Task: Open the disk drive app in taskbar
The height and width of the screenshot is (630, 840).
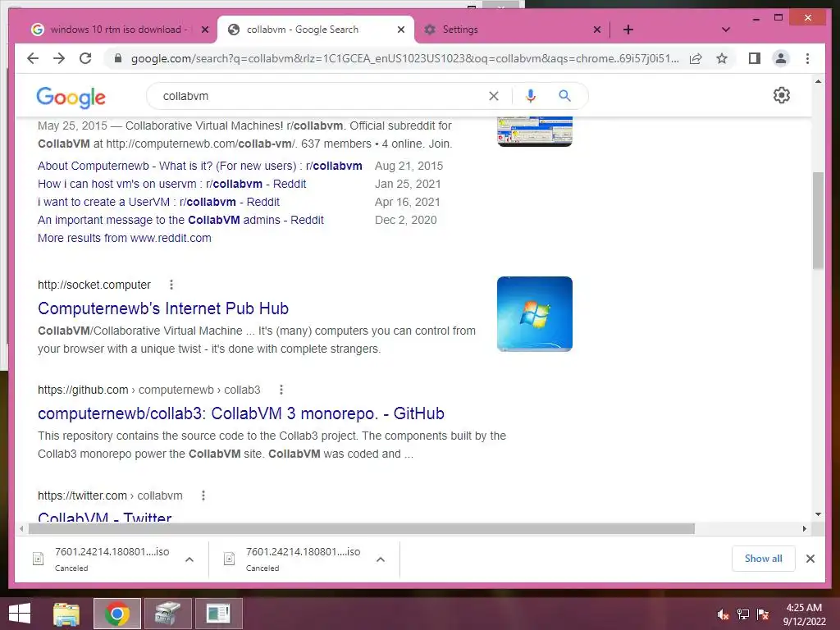Action: tap(167, 614)
